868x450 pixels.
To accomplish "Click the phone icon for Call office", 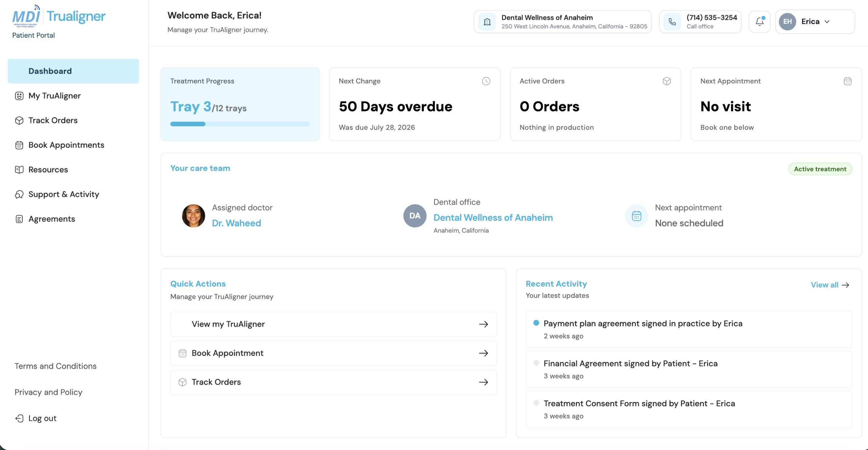I will [672, 22].
